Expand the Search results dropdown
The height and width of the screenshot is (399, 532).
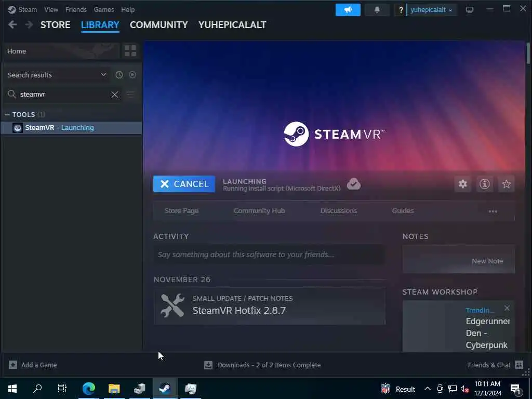tap(57, 75)
